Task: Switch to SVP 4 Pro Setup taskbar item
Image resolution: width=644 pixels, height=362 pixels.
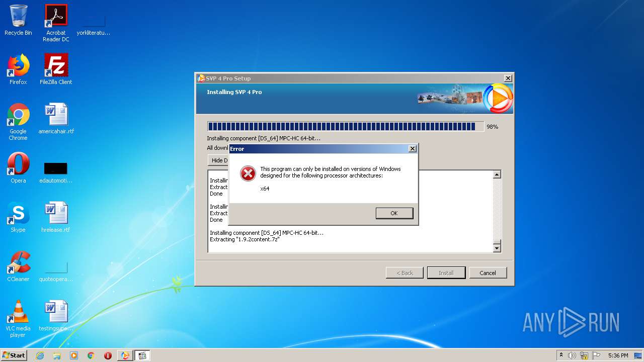Action: tap(125, 355)
